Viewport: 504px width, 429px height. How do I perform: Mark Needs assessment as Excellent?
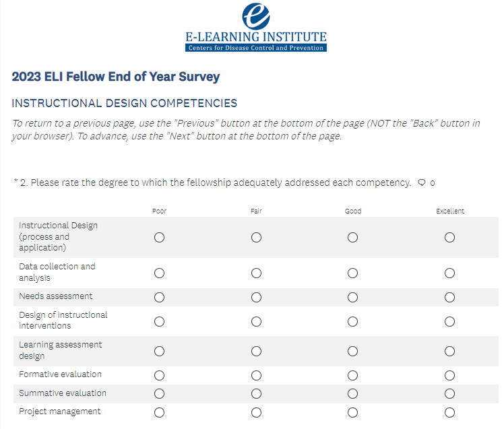(x=449, y=297)
